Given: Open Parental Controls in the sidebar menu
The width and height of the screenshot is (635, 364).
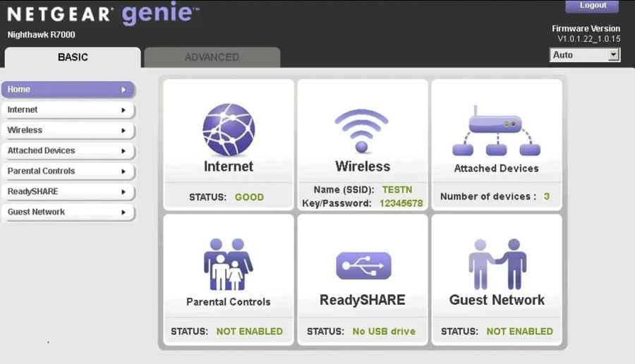Looking at the screenshot, I should (68, 171).
